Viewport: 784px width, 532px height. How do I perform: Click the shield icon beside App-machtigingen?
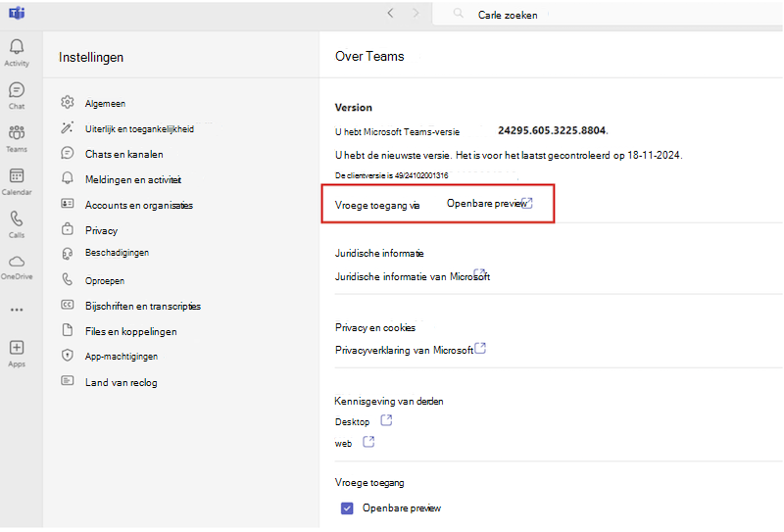click(68, 356)
